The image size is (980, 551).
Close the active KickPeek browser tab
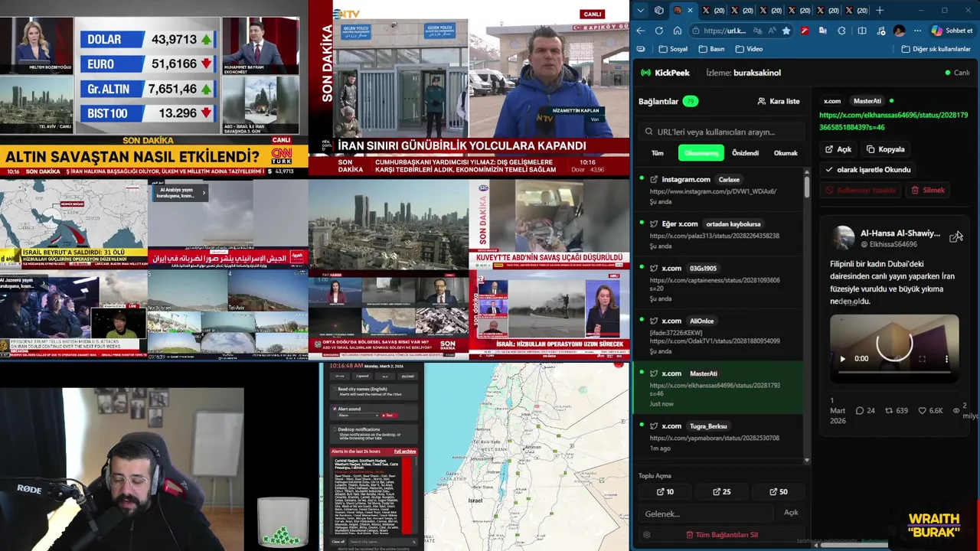(690, 10)
